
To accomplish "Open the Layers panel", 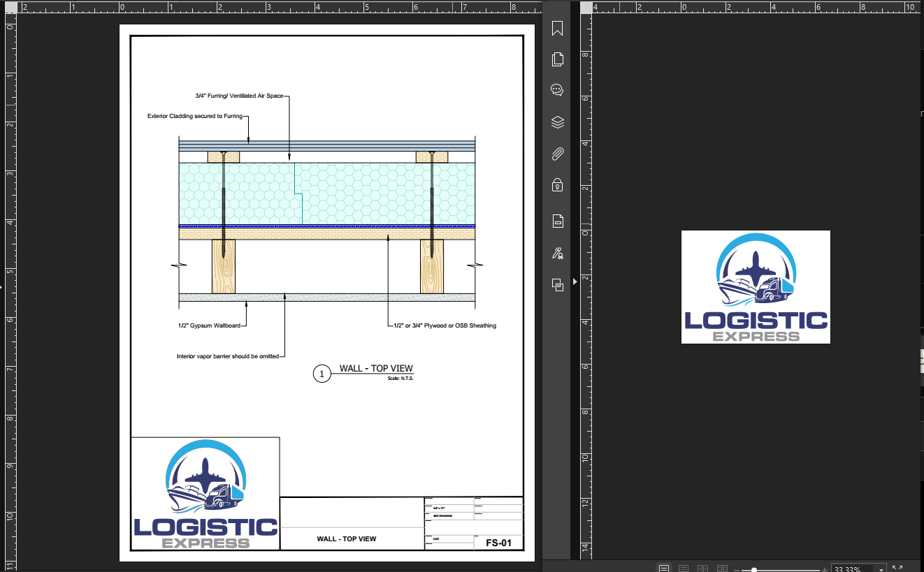I will click(557, 122).
